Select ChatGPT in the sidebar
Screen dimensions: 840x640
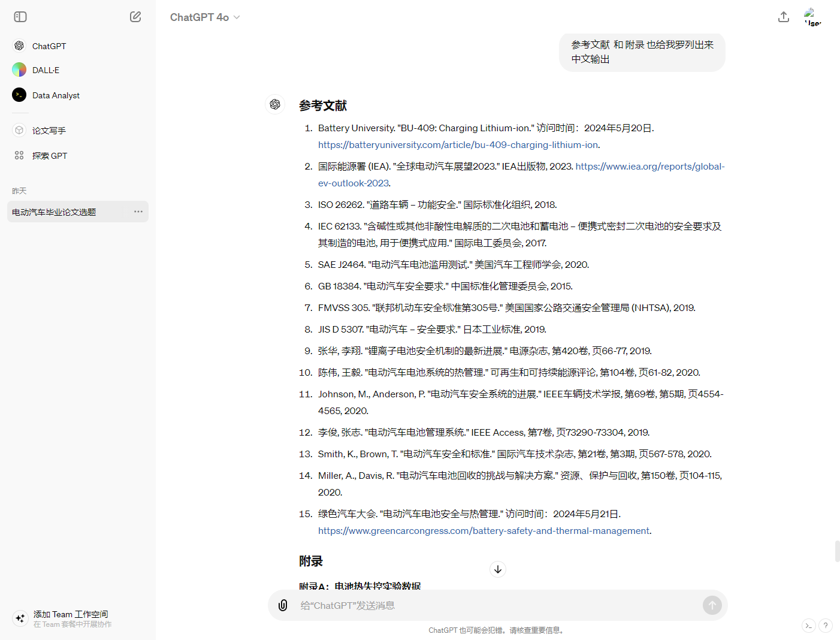(x=49, y=46)
